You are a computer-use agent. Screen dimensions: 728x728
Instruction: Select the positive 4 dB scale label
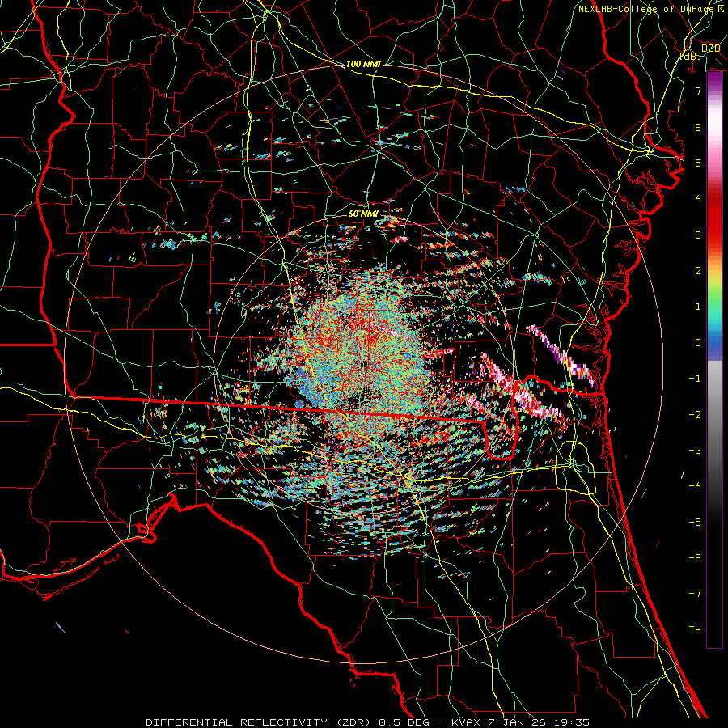(698, 199)
